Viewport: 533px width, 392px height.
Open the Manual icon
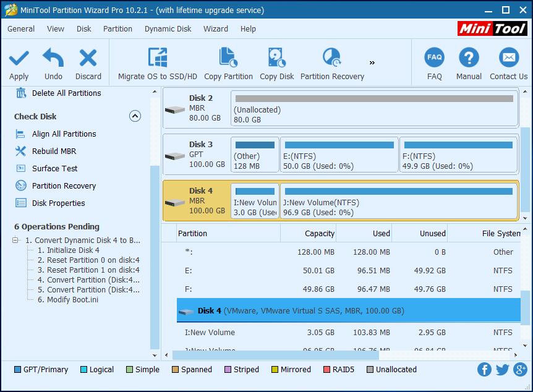coord(469,58)
